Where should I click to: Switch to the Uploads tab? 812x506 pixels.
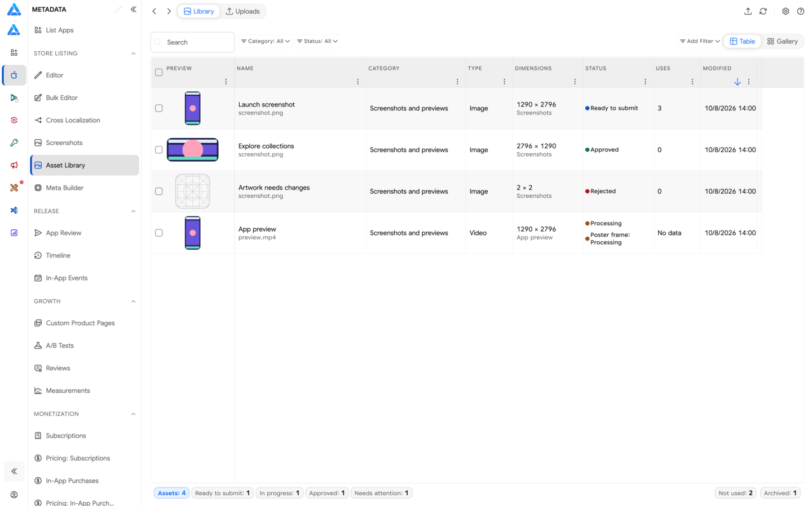click(x=243, y=11)
